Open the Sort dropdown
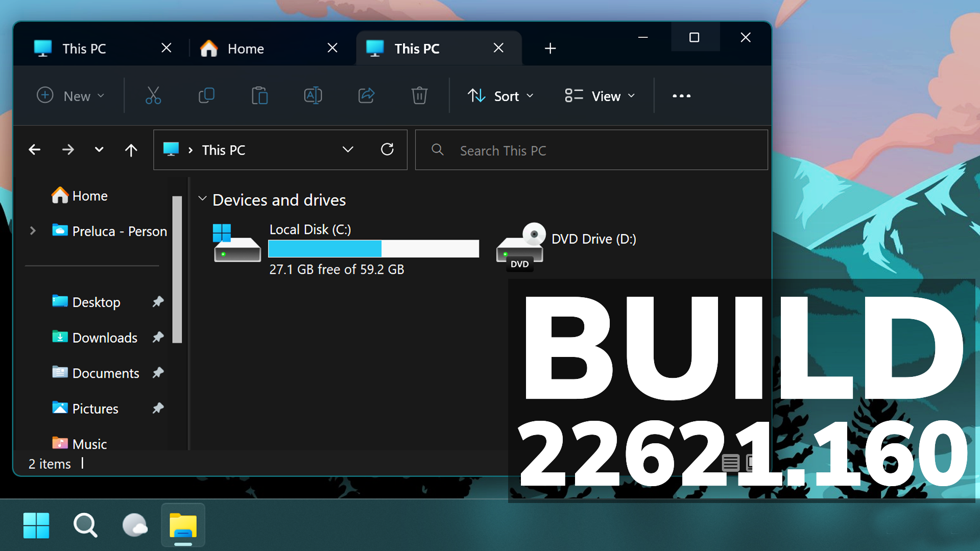Image resolution: width=980 pixels, height=551 pixels. 500,95
